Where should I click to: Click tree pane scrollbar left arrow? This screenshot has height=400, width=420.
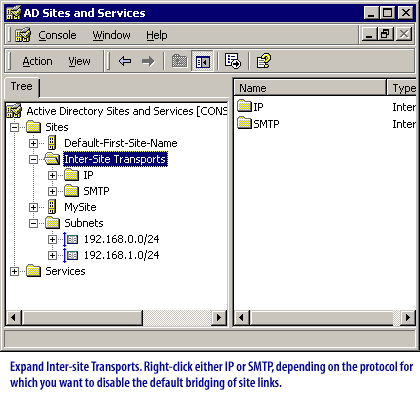click(x=14, y=317)
